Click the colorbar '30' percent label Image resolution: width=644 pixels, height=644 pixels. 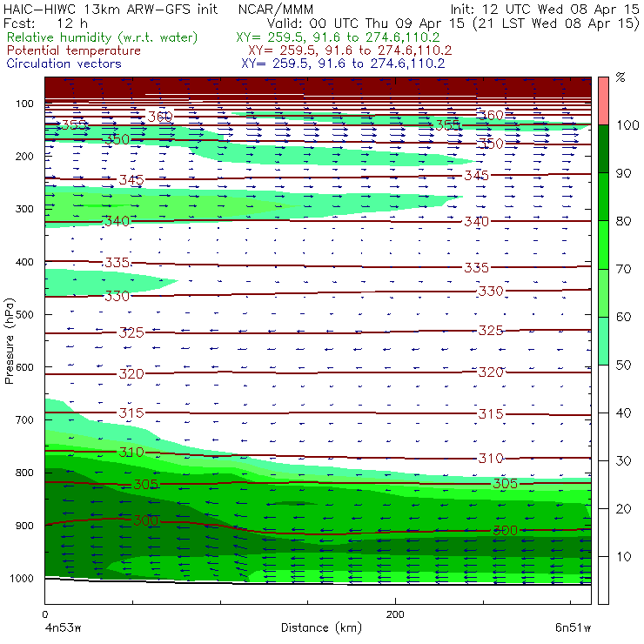(x=623, y=461)
